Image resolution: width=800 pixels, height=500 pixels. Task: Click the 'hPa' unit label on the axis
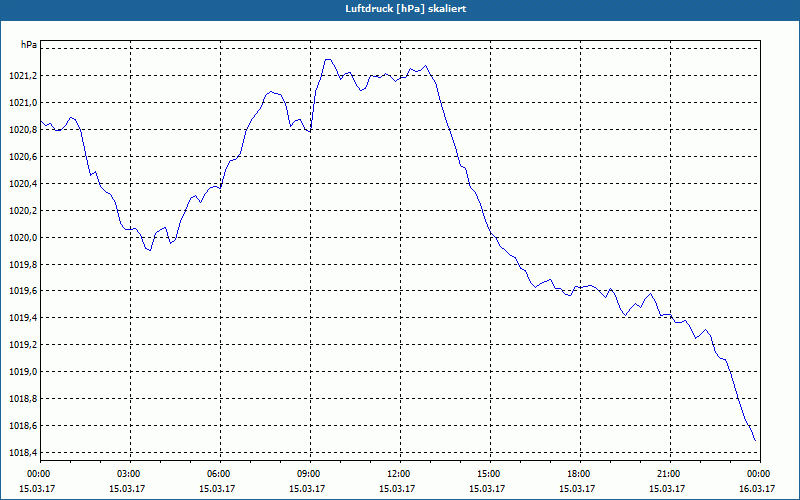tap(29, 45)
